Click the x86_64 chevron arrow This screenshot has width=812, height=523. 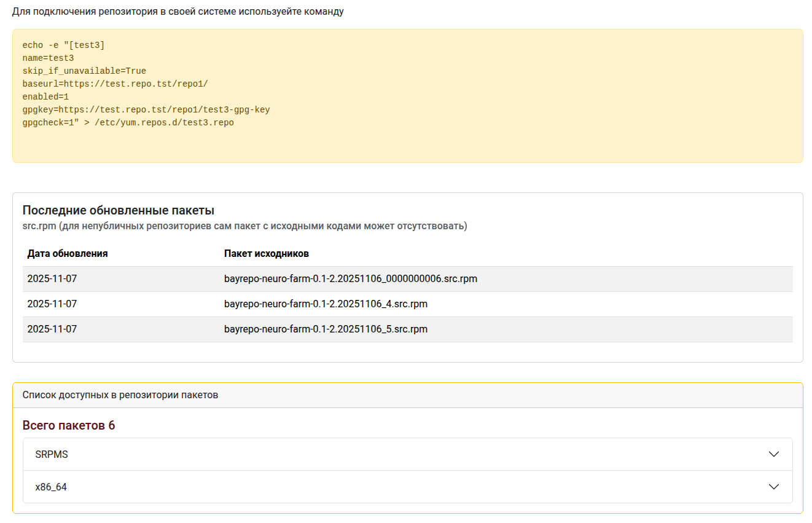(x=773, y=487)
